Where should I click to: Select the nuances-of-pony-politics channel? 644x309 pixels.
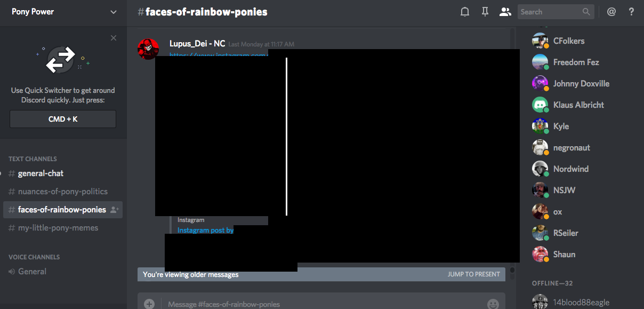click(x=62, y=192)
